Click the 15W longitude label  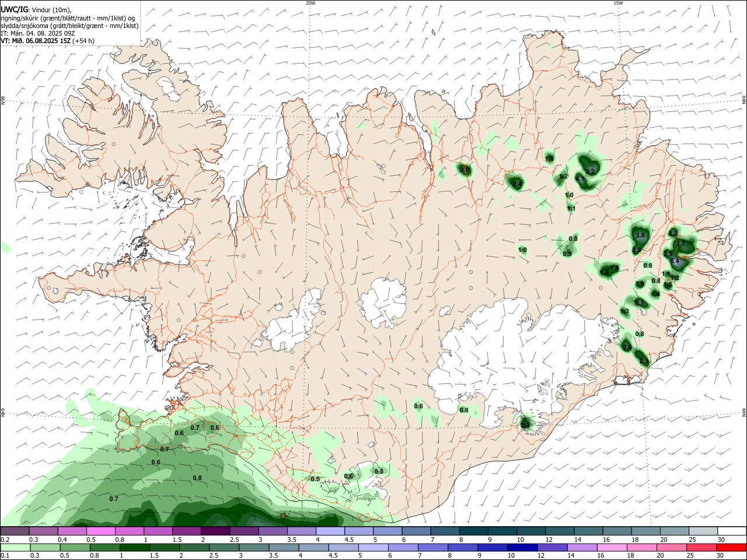618,2
